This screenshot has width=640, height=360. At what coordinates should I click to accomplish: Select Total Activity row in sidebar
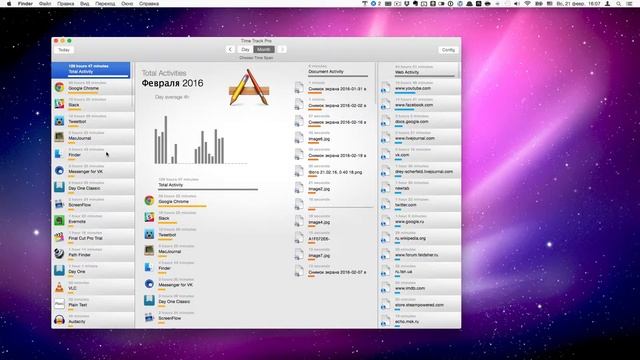[91, 70]
